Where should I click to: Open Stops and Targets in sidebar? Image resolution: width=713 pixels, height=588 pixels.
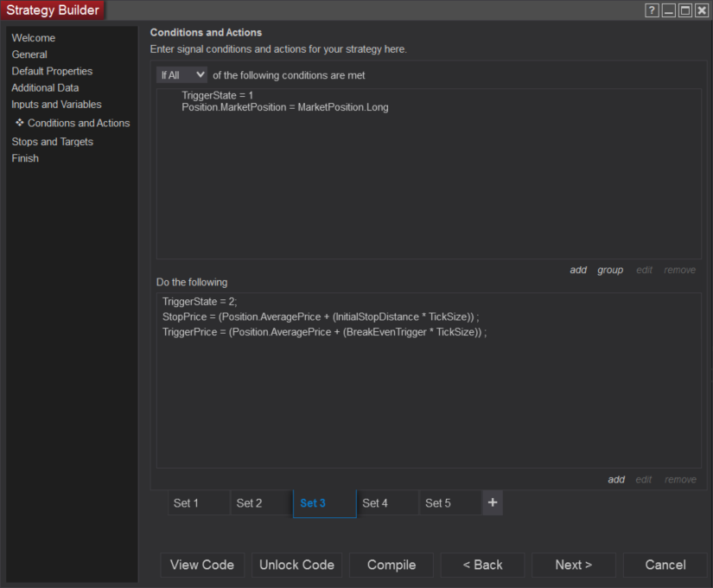point(52,142)
